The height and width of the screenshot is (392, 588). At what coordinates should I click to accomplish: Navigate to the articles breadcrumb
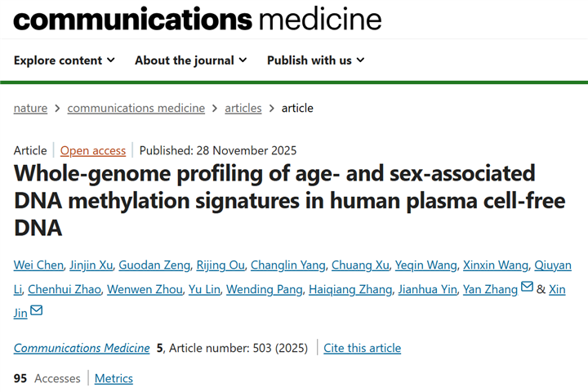click(x=243, y=108)
